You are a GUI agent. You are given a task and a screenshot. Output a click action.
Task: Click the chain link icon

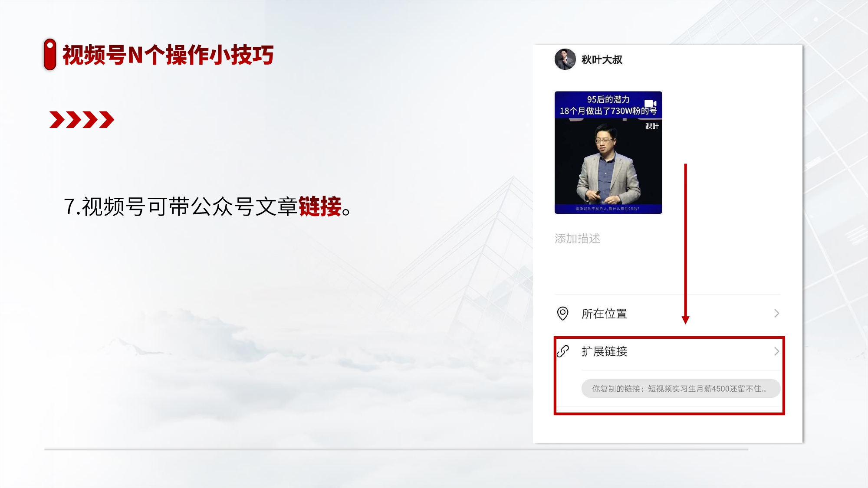click(x=562, y=351)
